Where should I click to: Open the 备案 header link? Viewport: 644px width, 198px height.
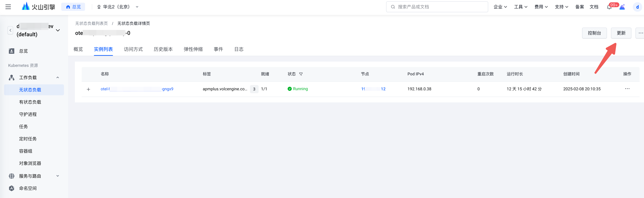(580, 7)
